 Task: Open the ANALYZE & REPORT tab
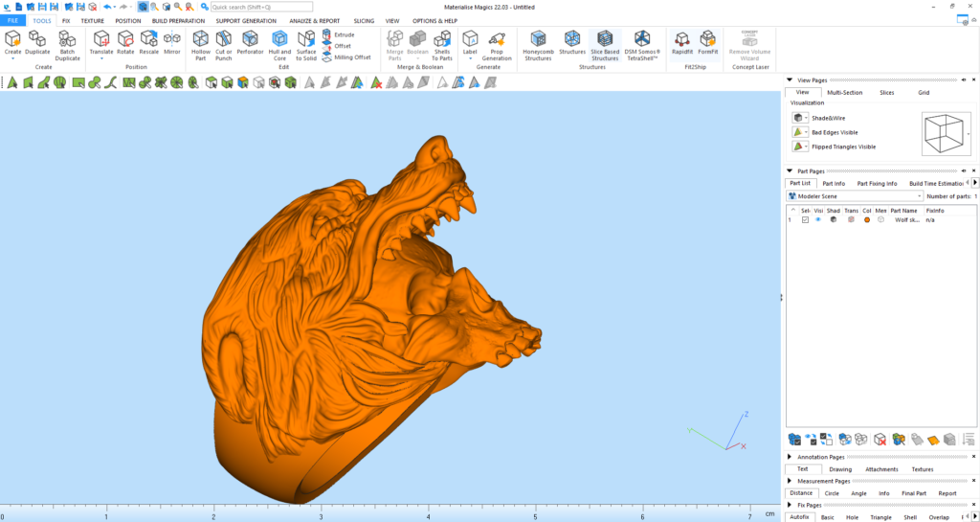click(x=314, y=21)
